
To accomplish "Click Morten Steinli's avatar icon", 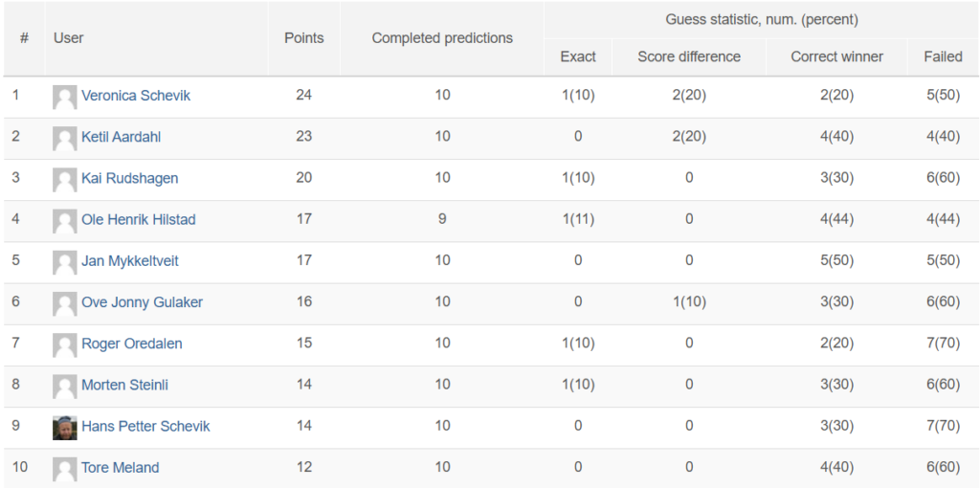I will click(64, 386).
